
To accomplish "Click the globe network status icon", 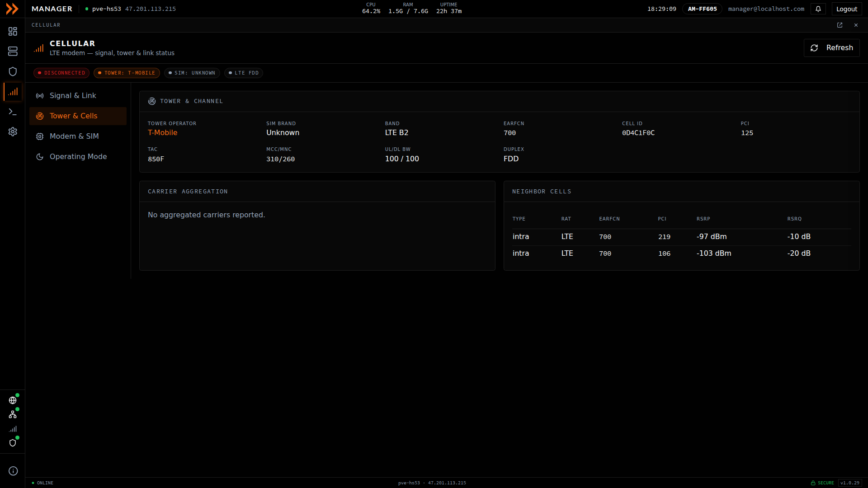I will (x=13, y=400).
